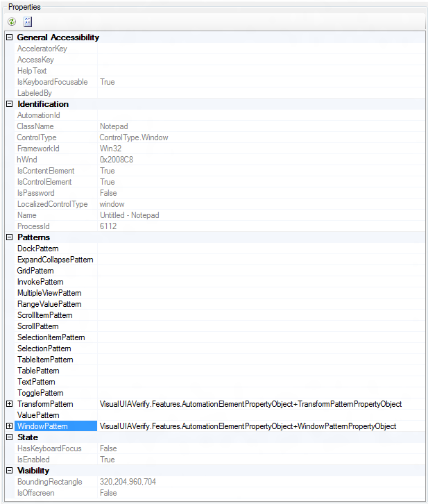The width and height of the screenshot is (428, 504).
Task: Collapse the Visibility section
Action: click(x=10, y=471)
